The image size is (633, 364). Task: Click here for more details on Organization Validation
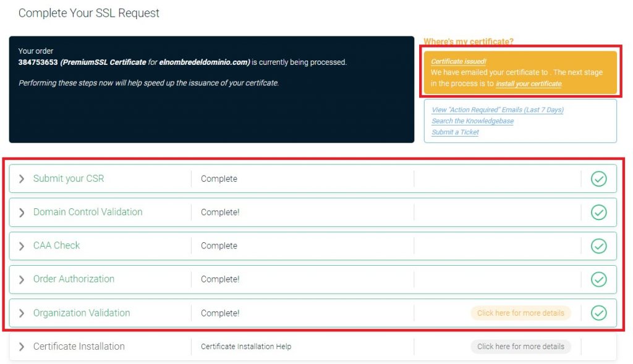(521, 313)
